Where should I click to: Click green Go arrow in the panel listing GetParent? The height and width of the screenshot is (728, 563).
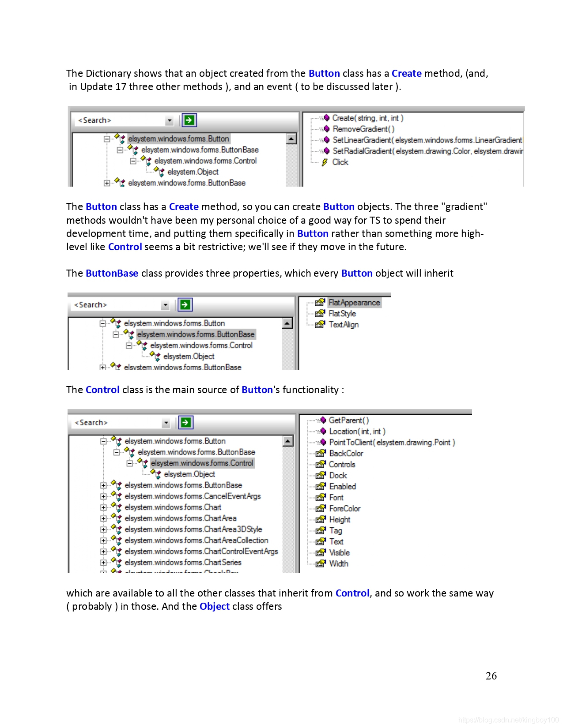[x=186, y=422]
